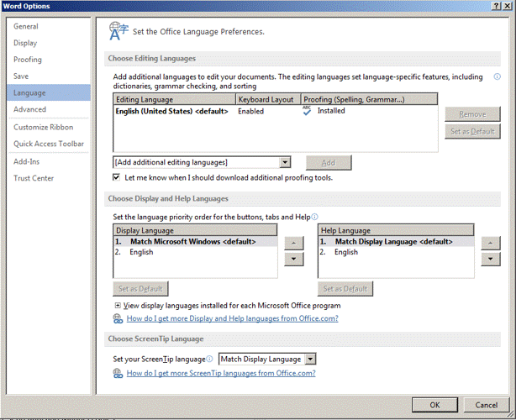516x420 pixels.
Task: Move help language down with arrow button
Action: [x=490, y=259]
